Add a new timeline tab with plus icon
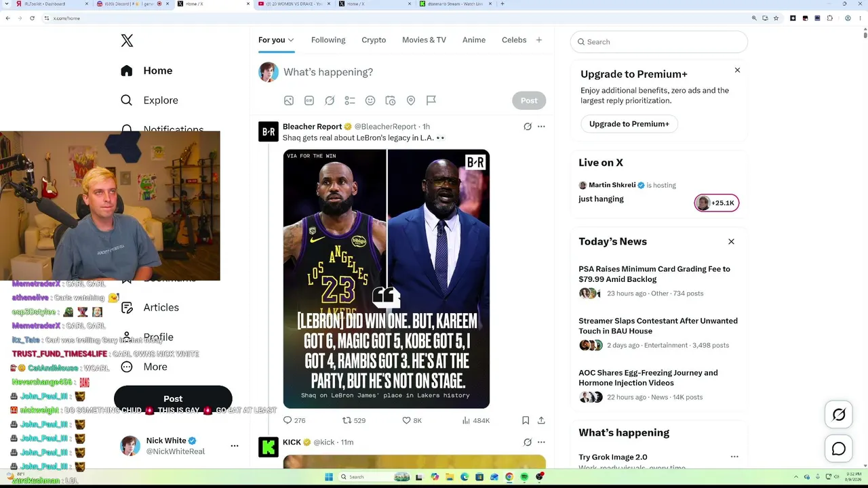 [x=539, y=40]
